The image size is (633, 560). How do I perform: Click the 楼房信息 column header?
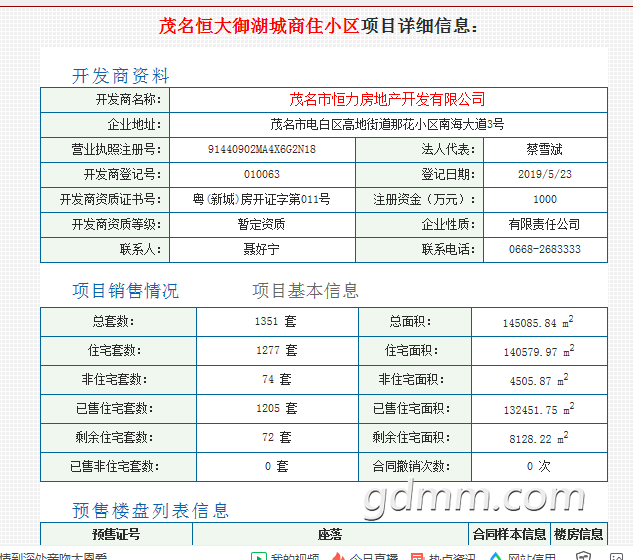[x=579, y=534]
